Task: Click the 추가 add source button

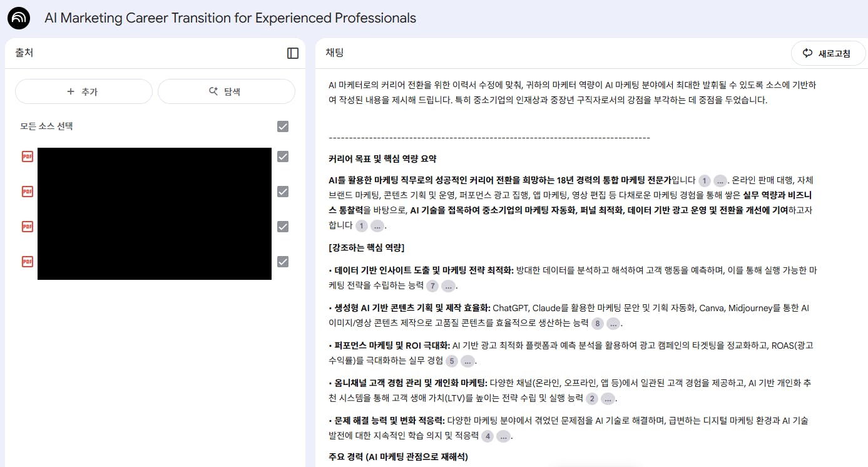Action: tap(84, 91)
